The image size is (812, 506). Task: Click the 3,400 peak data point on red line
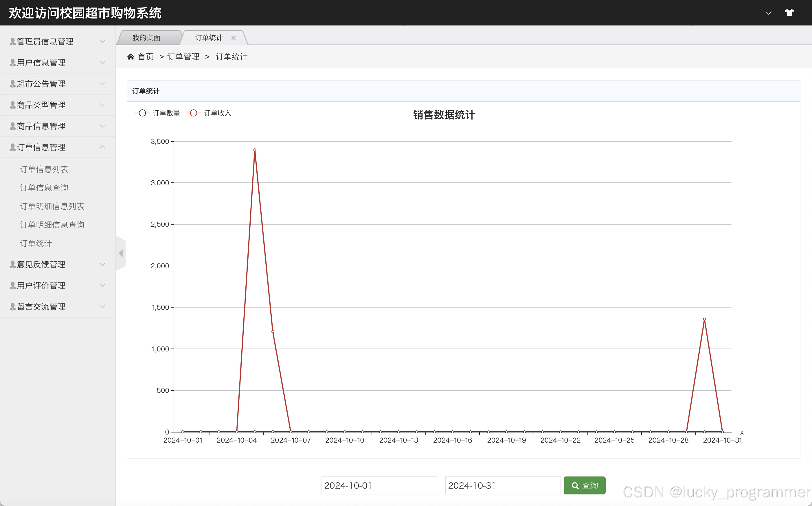click(x=255, y=150)
